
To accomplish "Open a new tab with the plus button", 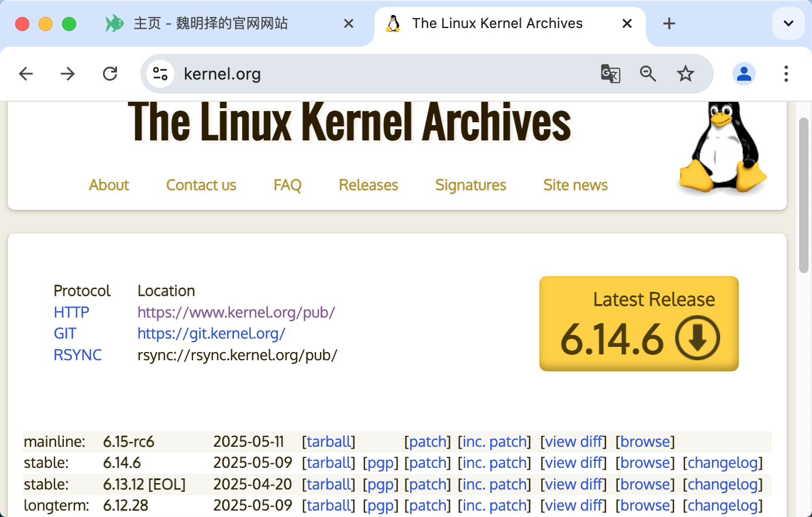I will tap(669, 23).
